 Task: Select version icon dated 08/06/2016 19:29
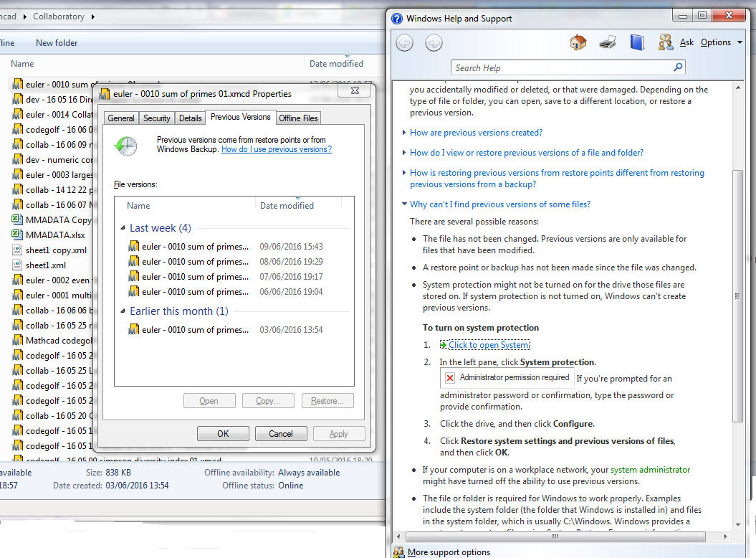[133, 262]
